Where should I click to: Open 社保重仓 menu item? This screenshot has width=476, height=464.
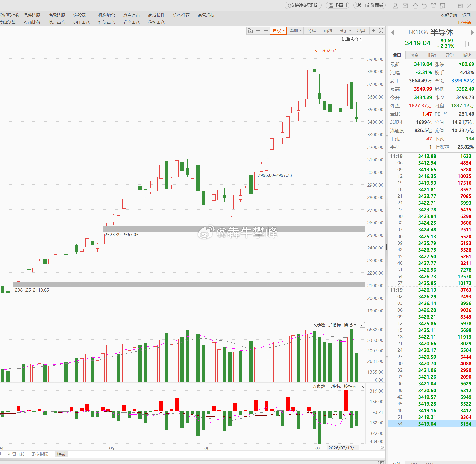[x=107, y=22]
